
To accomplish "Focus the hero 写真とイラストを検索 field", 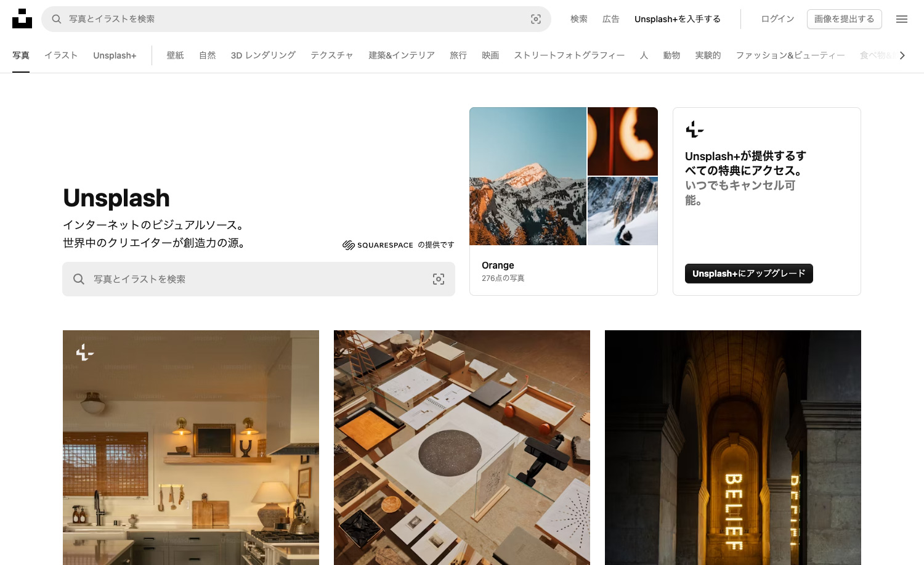I will tap(259, 279).
